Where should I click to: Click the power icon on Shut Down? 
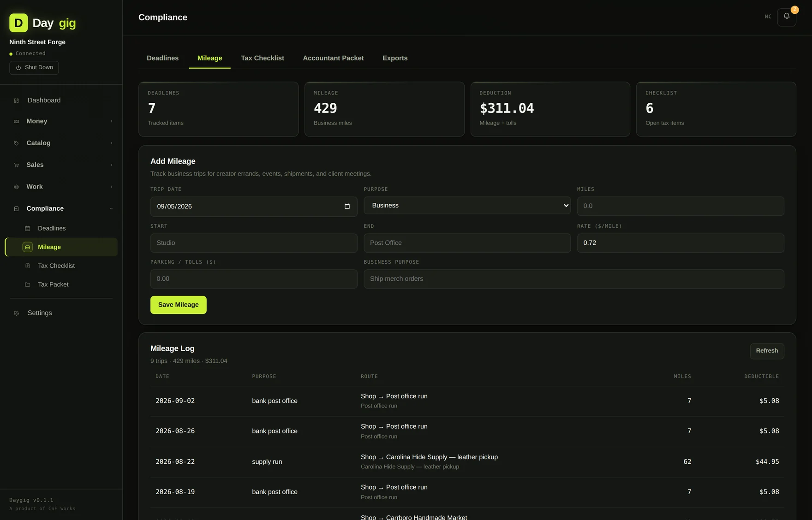tap(18, 68)
